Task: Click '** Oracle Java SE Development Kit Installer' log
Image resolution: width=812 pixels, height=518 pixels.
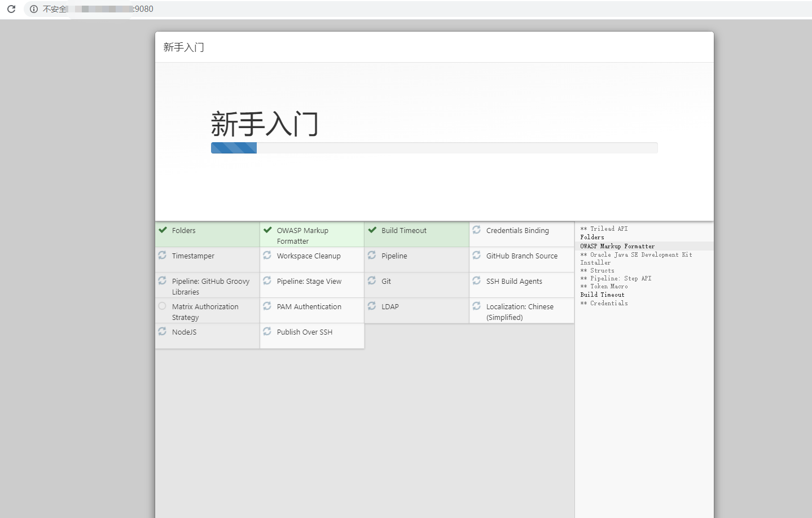Action: coord(636,259)
